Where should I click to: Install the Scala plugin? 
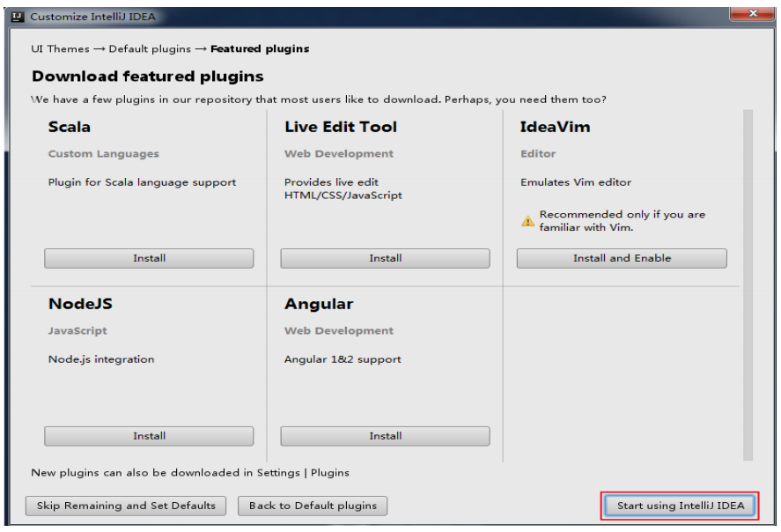[x=149, y=258]
